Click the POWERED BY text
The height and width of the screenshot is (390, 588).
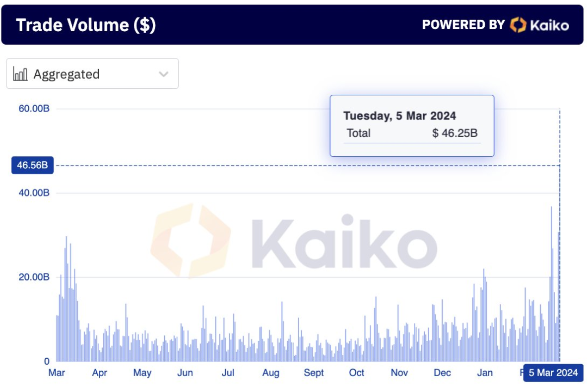pyautogui.click(x=463, y=25)
